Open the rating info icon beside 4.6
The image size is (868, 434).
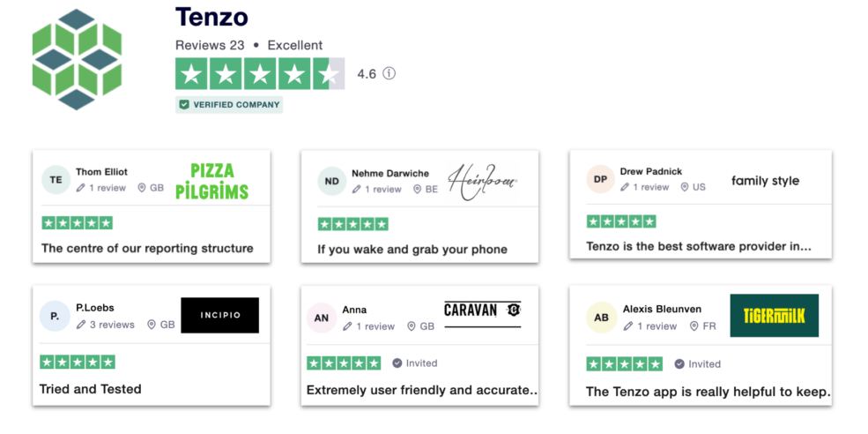pyautogui.click(x=389, y=73)
